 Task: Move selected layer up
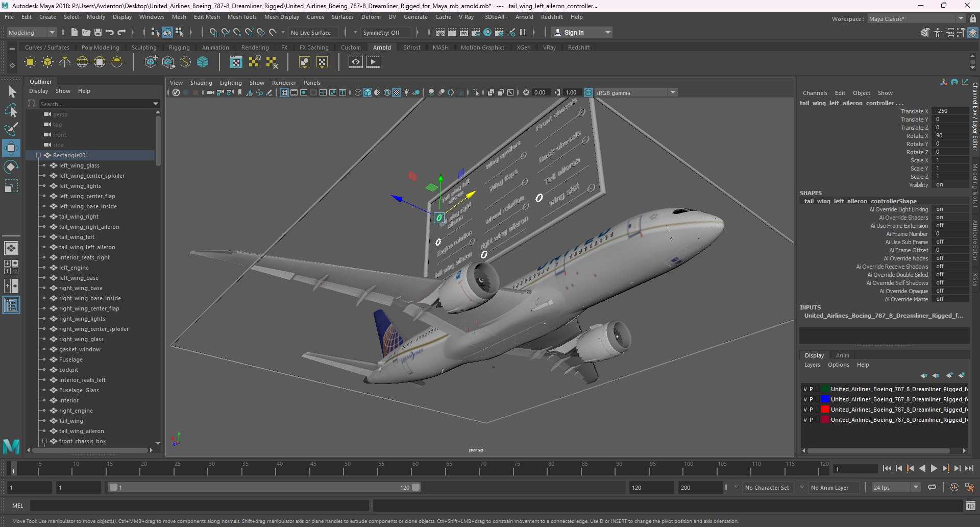point(924,375)
